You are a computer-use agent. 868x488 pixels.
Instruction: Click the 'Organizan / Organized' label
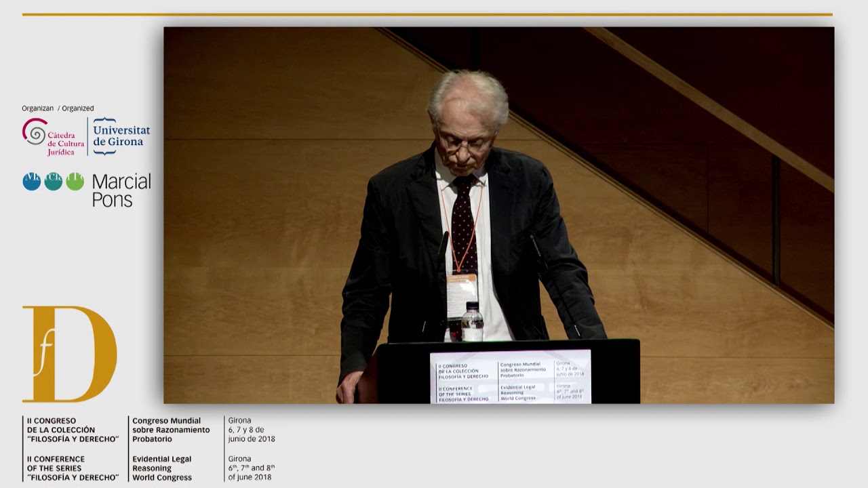click(58, 108)
